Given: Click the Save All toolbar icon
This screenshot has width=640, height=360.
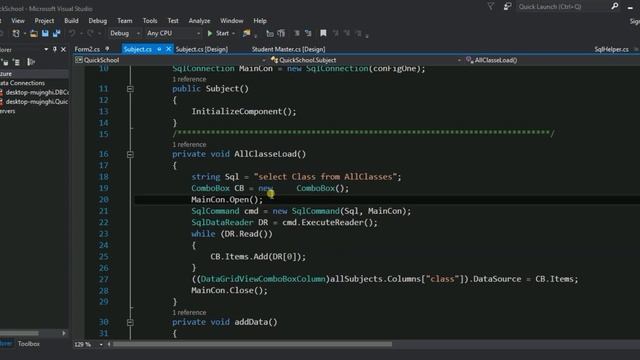Looking at the screenshot, I should coord(56,33).
